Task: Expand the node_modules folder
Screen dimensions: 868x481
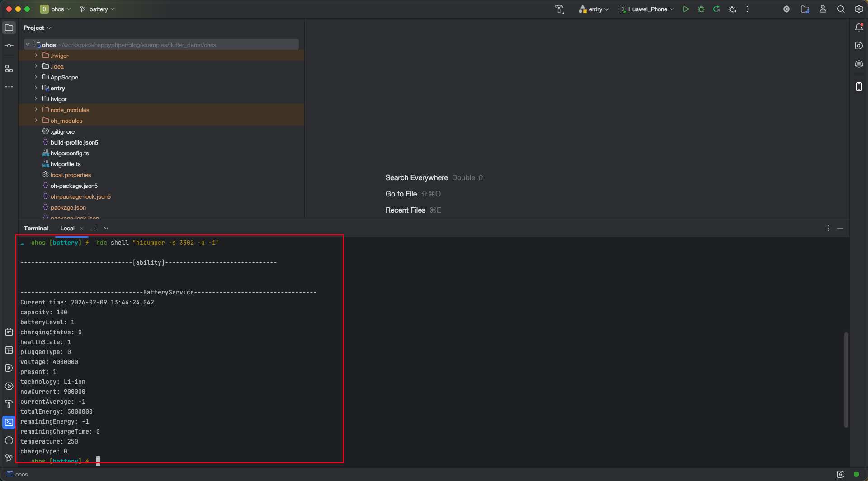Action: click(36, 109)
